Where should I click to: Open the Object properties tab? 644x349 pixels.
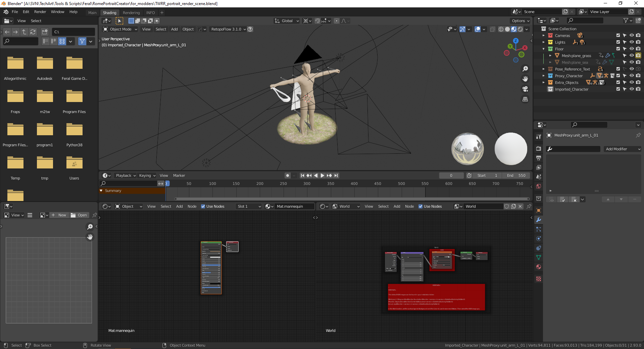(539, 210)
